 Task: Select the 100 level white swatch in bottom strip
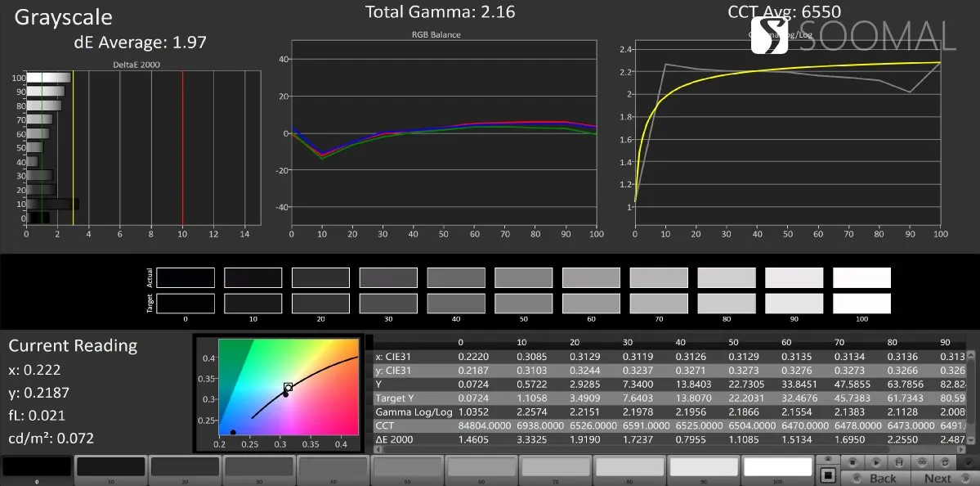777,466
